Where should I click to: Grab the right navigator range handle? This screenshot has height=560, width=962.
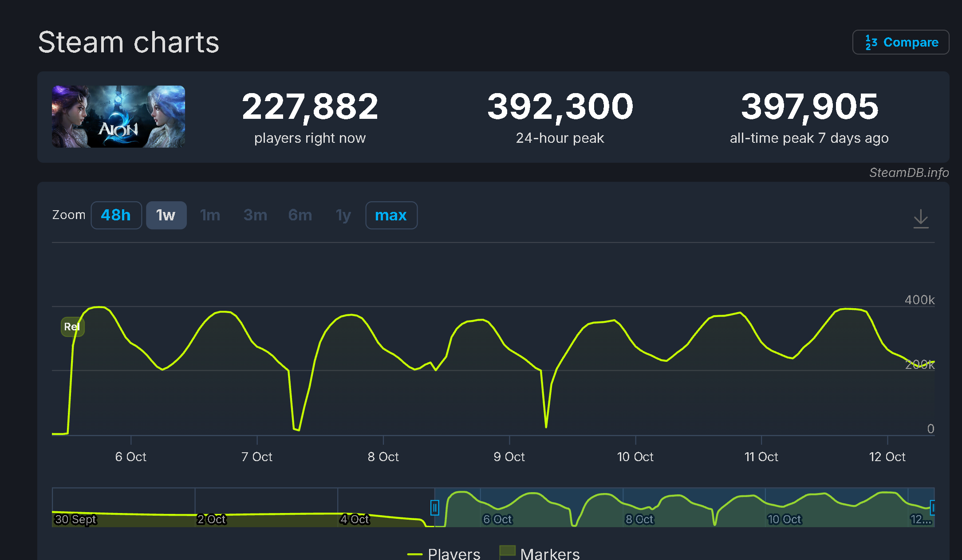(x=933, y=508)
